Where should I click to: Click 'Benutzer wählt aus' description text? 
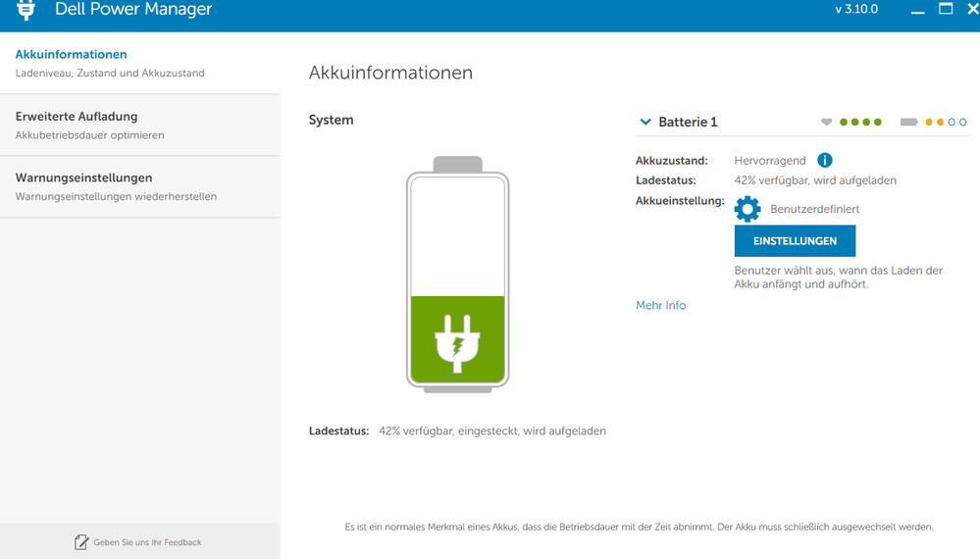(x=838, y=278)
